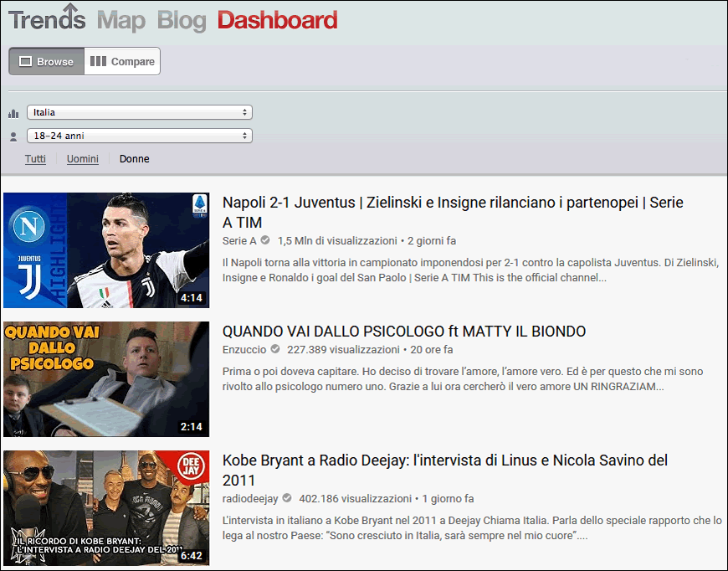This screenshot has width=728, height=571.
Task: Switch to Compare view mode
Action: click(x=122, y=61)
